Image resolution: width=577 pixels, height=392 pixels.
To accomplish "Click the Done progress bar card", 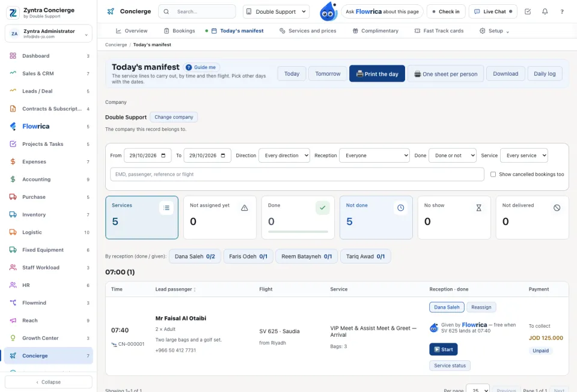I will pyautogui.click(x=298, y=217).
